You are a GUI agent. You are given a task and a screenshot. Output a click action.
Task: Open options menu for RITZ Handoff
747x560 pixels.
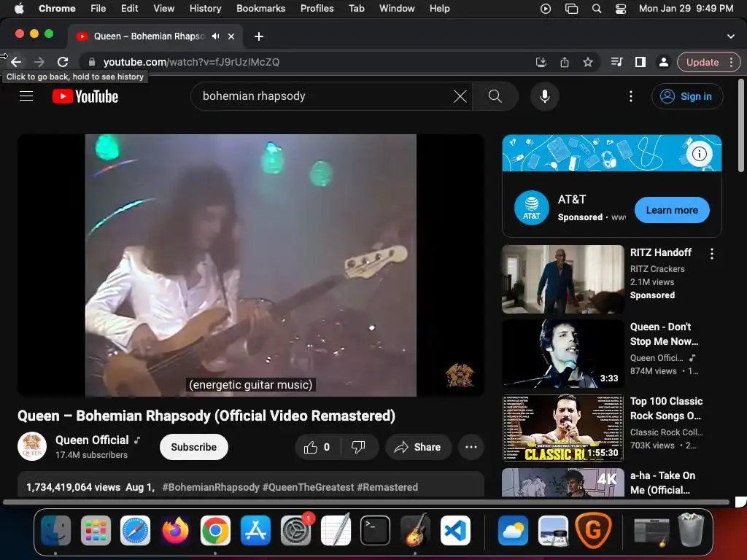point(712,254)
